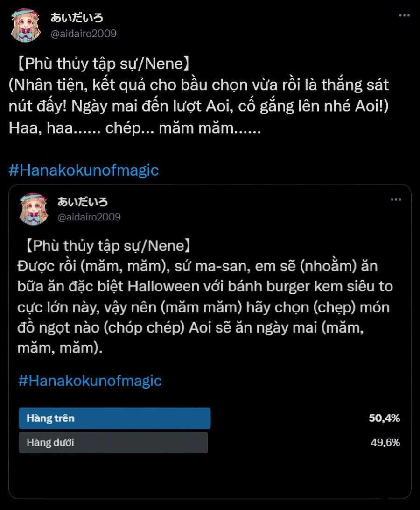420x510 pixels.
Task: Click the 50,4% poll result
Action: pos(384,418)
